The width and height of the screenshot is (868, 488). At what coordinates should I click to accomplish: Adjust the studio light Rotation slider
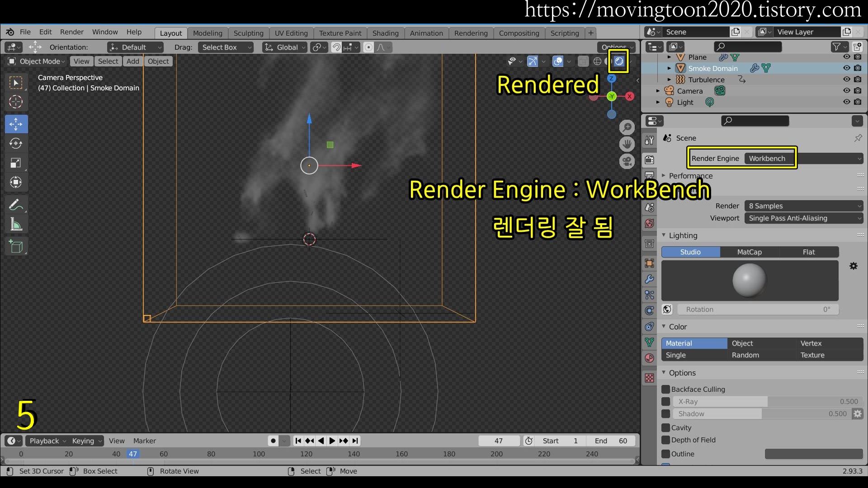click(757, 309)
